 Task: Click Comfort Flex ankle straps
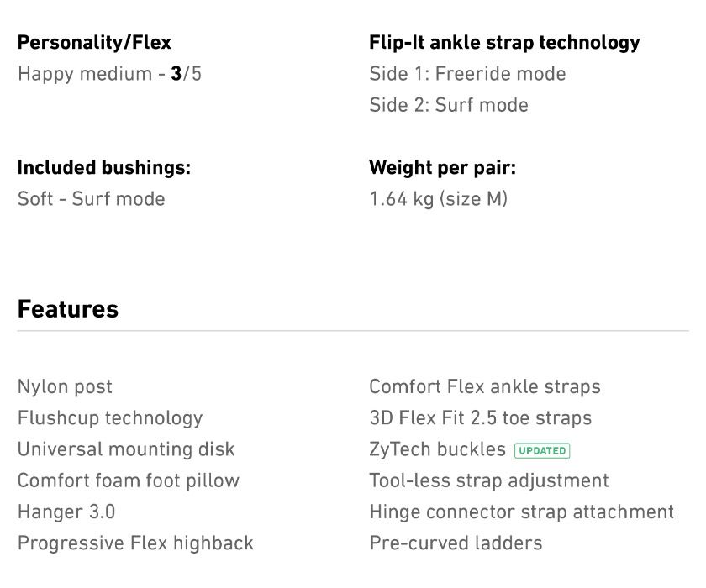pyautogui.click(x=485, y=387)
